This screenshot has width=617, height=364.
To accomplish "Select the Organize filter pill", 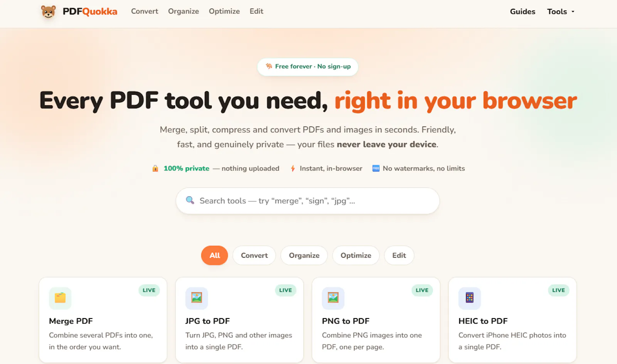I will pos(304,255).
